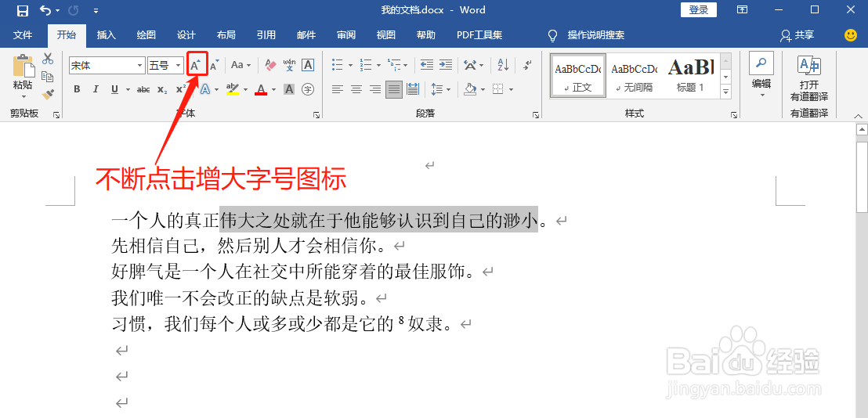868x418 pixels.
Task: Switch to the 插入 Insert tab
Action: click(x=107, y=35)
